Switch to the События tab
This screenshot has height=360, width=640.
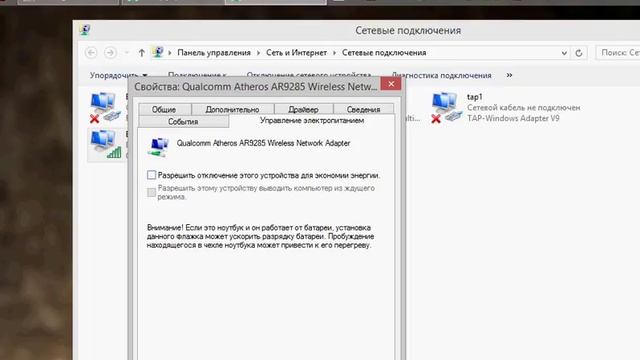[183, 122]
